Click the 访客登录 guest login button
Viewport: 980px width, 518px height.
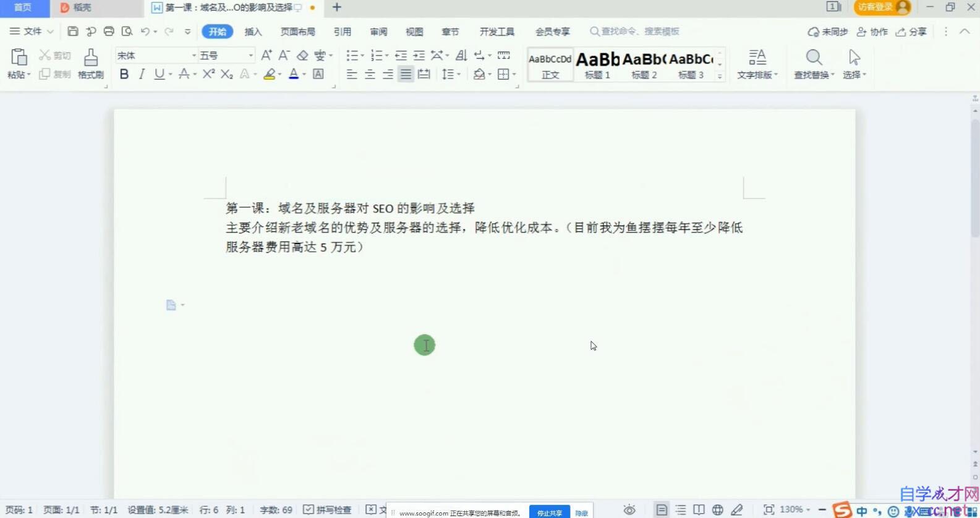click(882, 7)
